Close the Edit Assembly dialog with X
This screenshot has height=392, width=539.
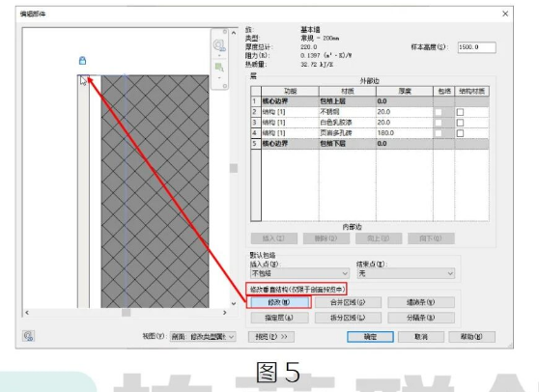coord(505,14)
